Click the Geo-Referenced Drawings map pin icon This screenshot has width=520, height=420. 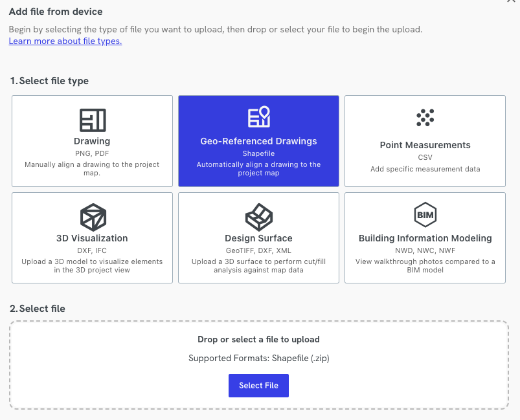[x=258, y=117]
